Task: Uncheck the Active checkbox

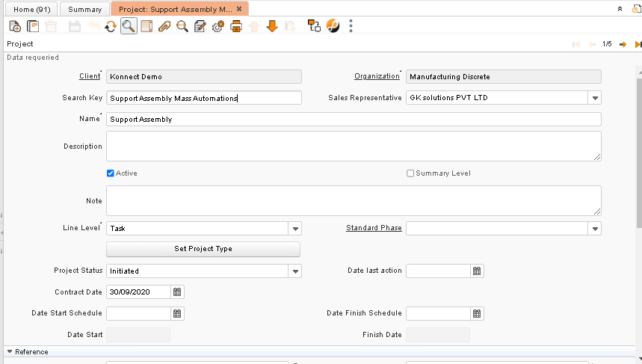Action: (x=111, y=173)
